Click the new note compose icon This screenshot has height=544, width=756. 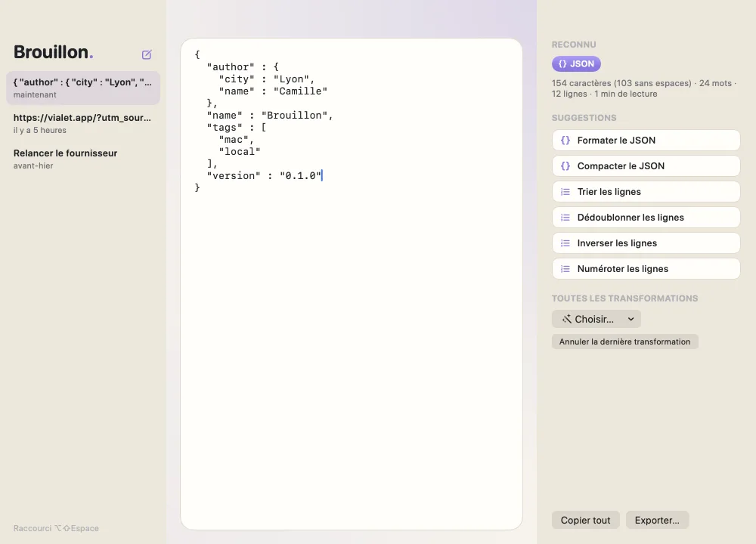tap(147, 54)
